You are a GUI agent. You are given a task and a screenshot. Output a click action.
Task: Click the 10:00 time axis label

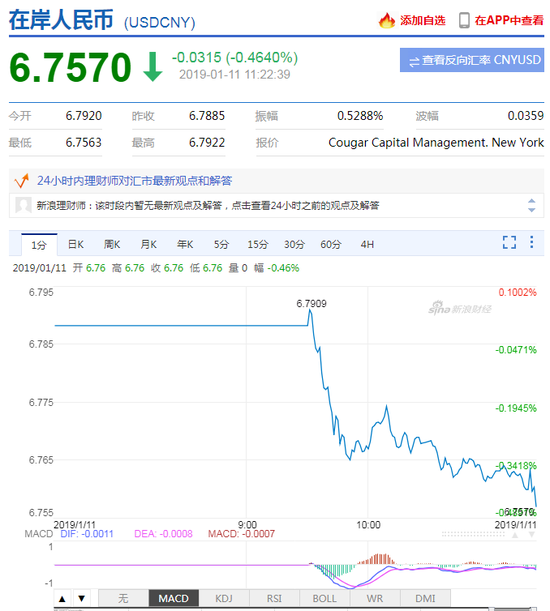(x=368, y=524)
